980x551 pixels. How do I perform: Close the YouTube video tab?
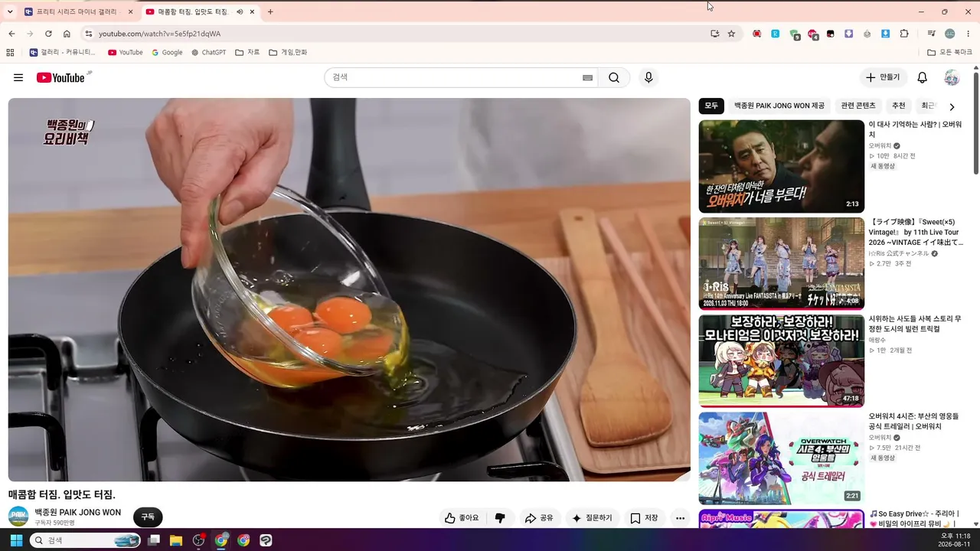[252, 11]
